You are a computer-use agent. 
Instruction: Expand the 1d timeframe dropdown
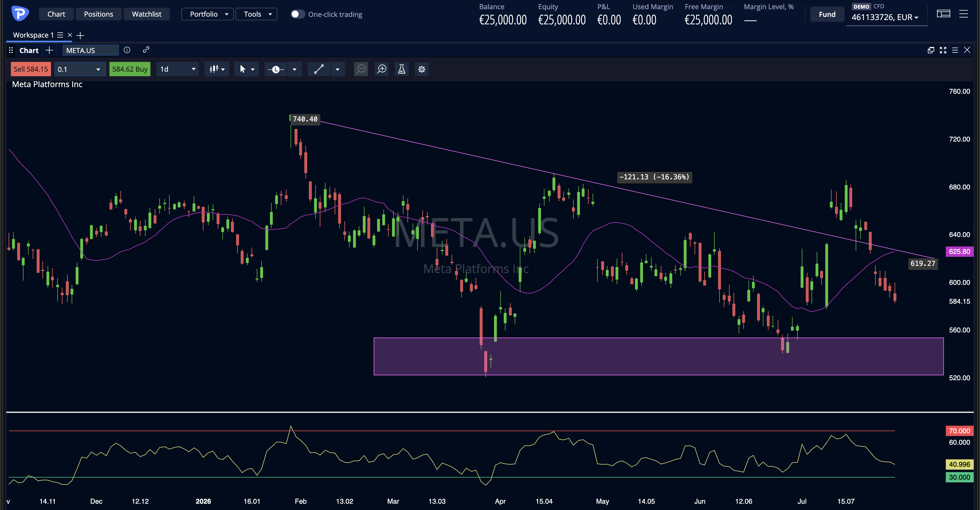(178, 69)
